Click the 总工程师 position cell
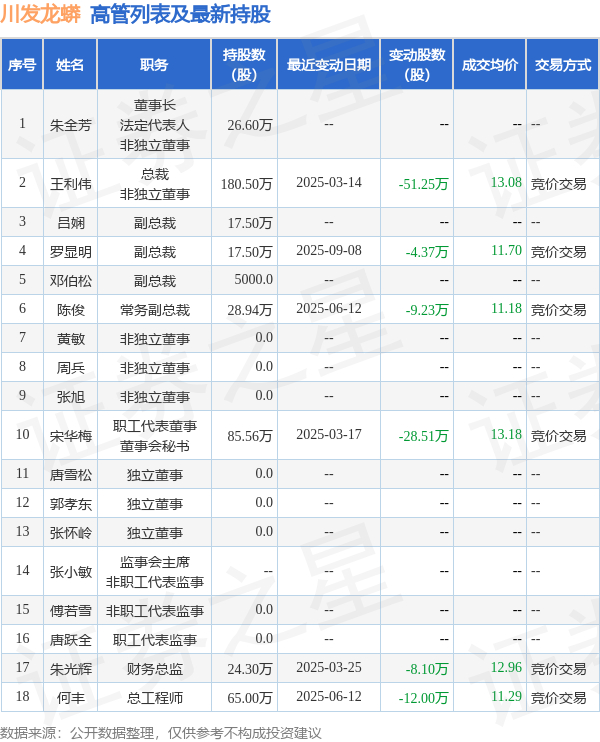The image size is (600, 742). pyautogui.click(x=154, y=698)
